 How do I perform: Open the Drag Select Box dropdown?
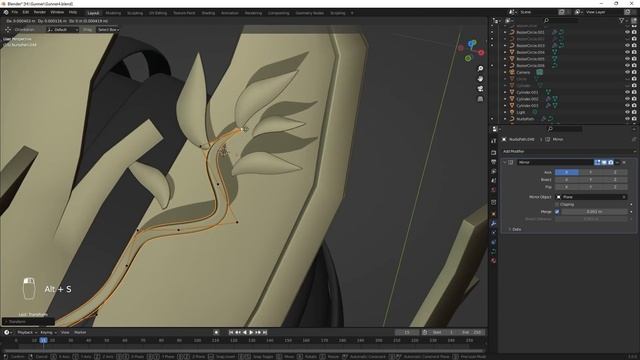click(107, 30)
